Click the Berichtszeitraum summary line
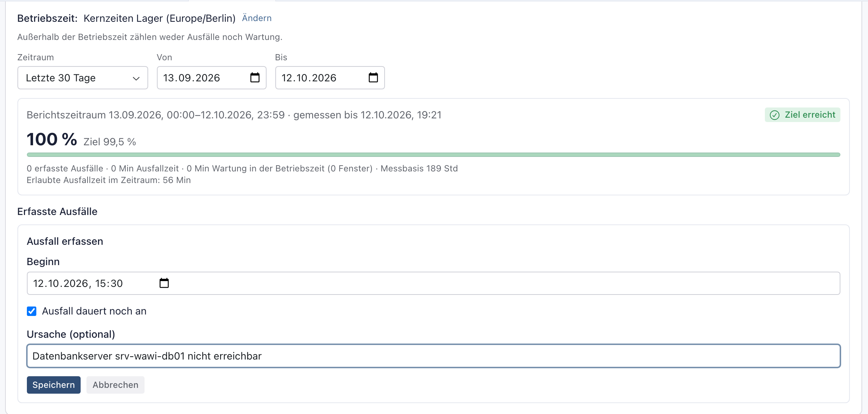This screenshot has width=868, height=414. 234,115
